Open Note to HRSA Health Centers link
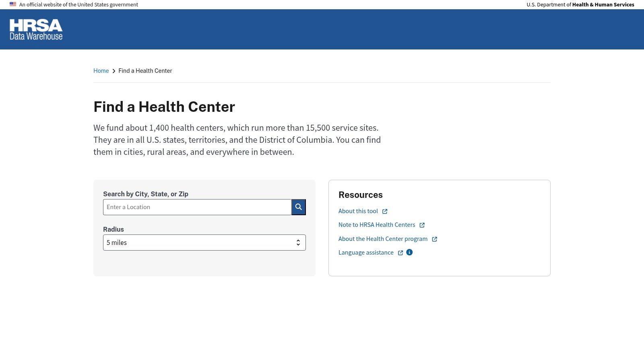 point(377,225)
